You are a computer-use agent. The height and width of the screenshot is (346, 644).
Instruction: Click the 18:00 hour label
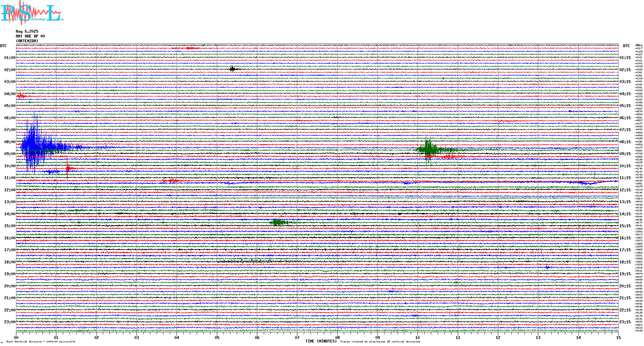[10, 262]
